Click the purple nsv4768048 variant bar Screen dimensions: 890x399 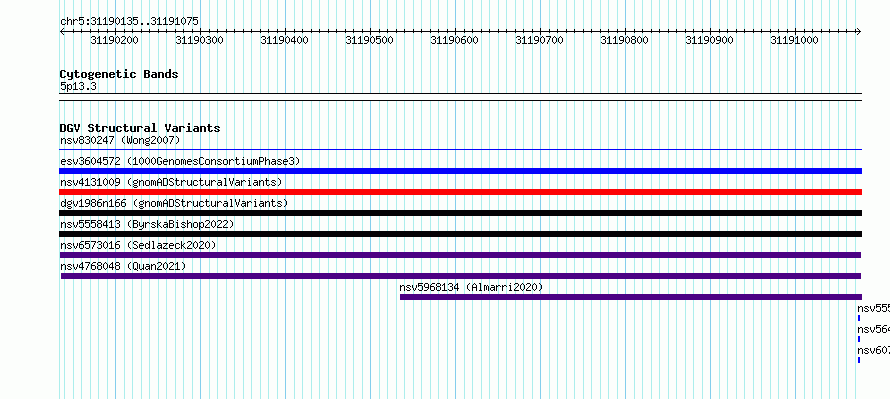(461, 276)
